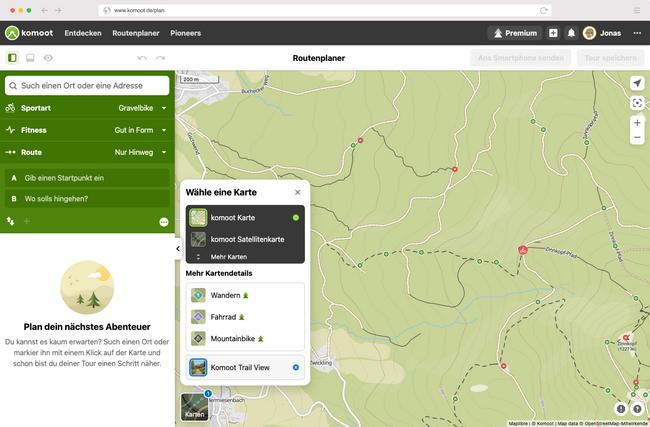The image size is (650, 427).
Task: Click the browser back arrow
Action: [44, 10]
